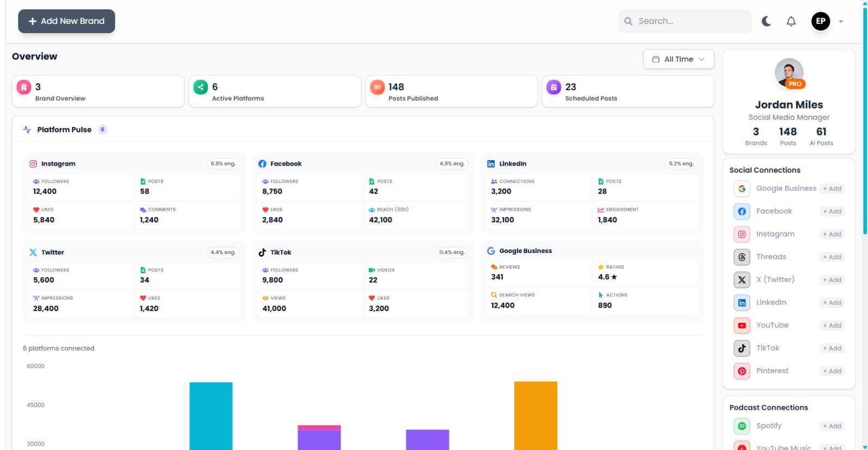Add Facebook connection
The width and height of the screenshot is (868, 450).
tap(832, 212)
